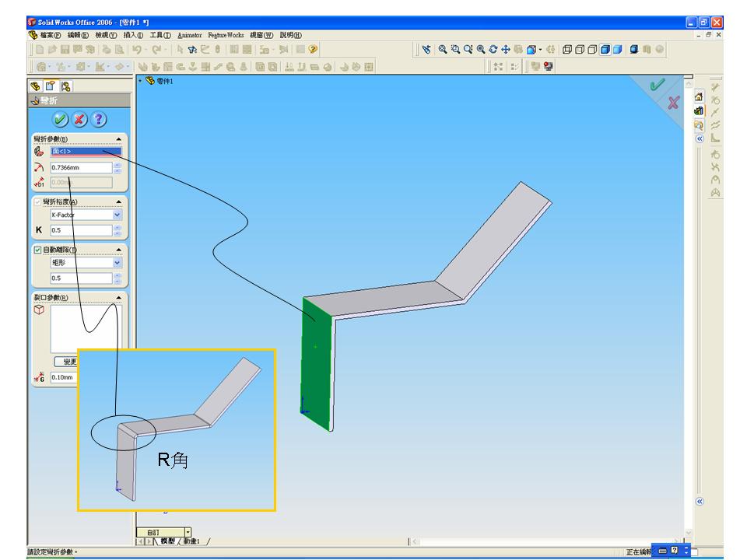Click the K value field showing 0.5
This screenshot has height=560, width=747.
(81, 230)
